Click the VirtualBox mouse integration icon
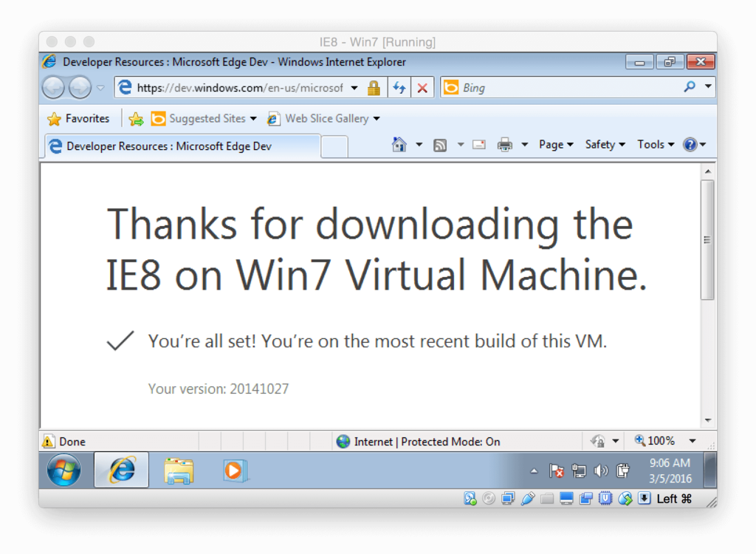 (x=625, y=499)
